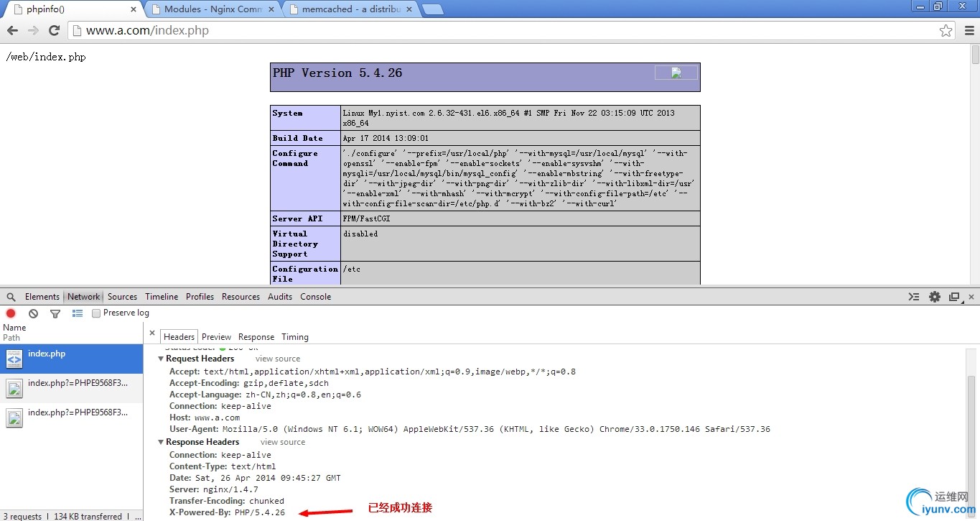Click the X-Powered-By: PHP/5.4.26 line

pyautogui.click(x=227, y=512)
